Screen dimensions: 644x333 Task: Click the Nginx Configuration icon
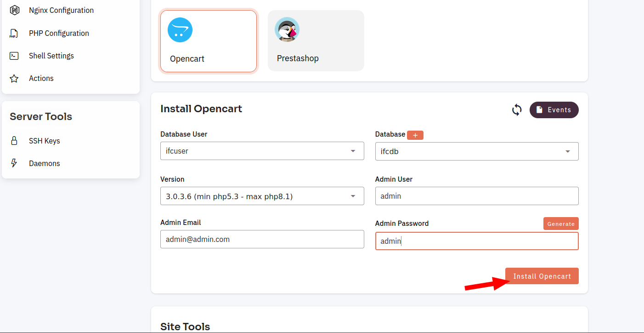click(x=14, y=10)
